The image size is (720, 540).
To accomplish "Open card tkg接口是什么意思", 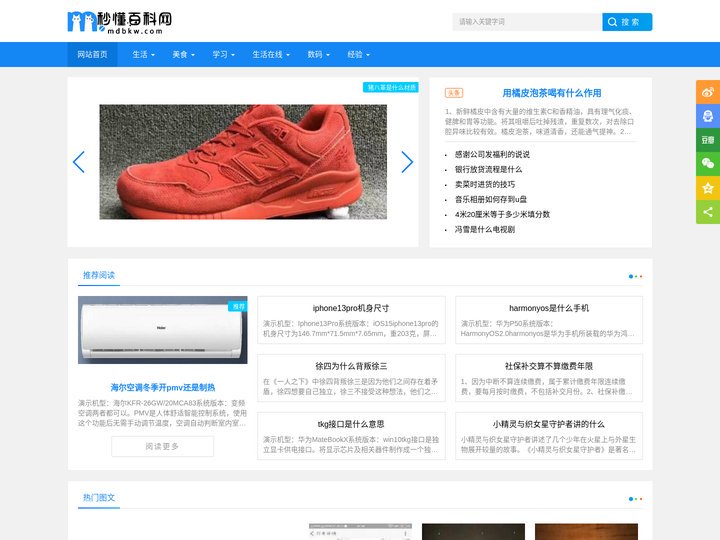I will [x=351, y=436].
